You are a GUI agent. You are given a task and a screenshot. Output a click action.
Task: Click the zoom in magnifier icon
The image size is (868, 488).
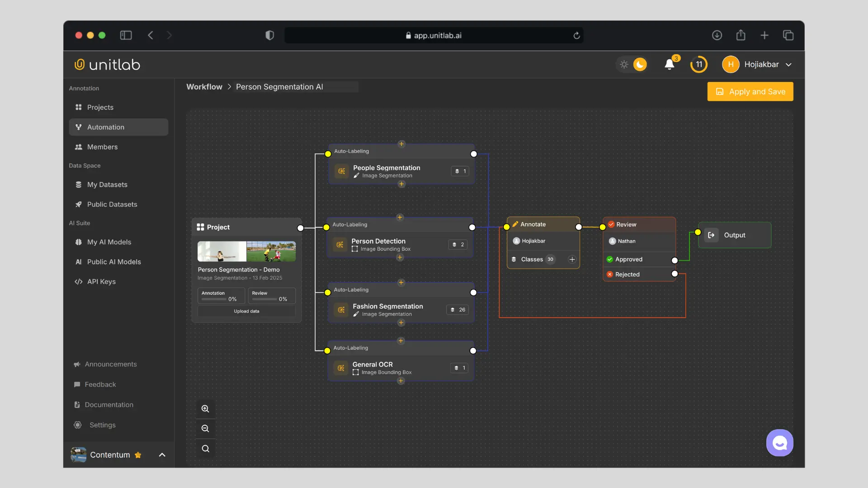(x=205, y=408)
